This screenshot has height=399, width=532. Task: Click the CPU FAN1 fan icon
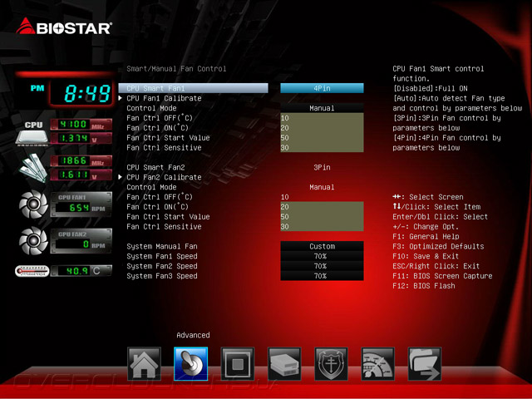[x=33, y=204]
